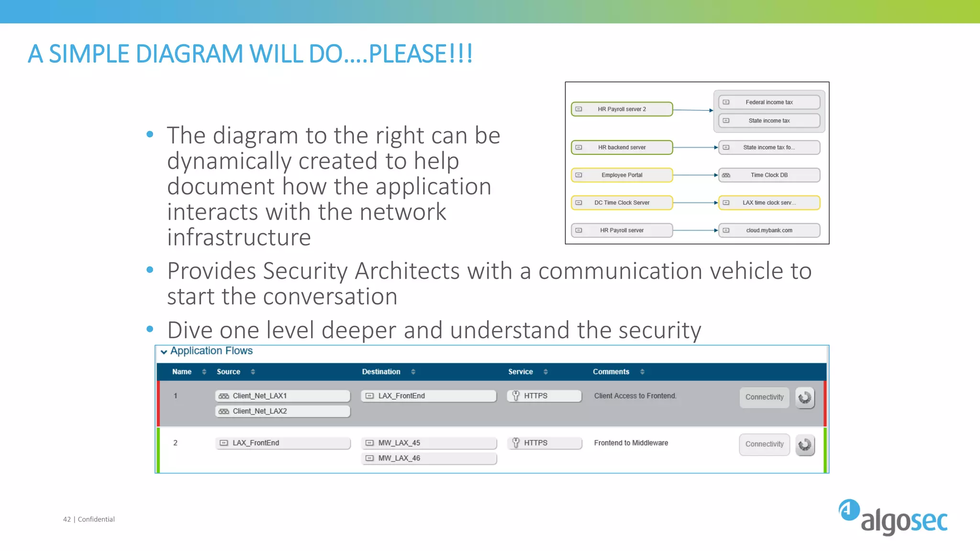Select Client_Net_LAX1 source object
Image resolution: width=980 pixels, height=551 pixels.
click(283, 396)
